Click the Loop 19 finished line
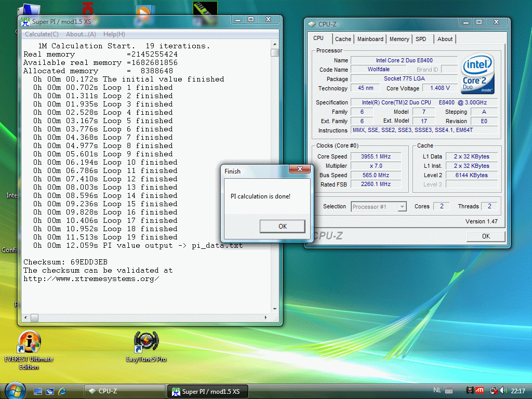 (x=105, y=237)
